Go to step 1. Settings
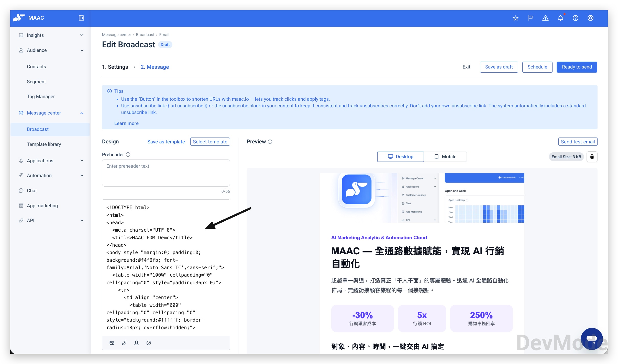 pos(115,67)
